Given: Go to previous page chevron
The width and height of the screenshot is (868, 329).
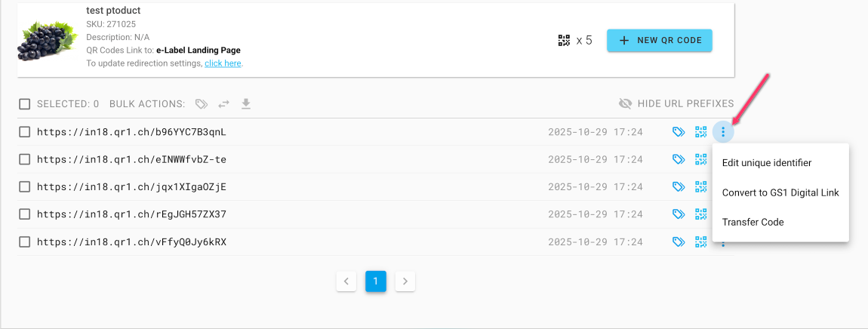Looking at the screenshot, I should [x=346, y=281].
